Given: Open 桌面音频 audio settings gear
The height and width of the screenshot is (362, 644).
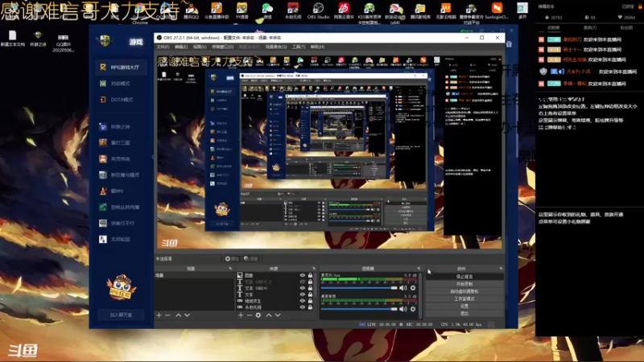Looking at the screenshot, I should click(413, 309).
